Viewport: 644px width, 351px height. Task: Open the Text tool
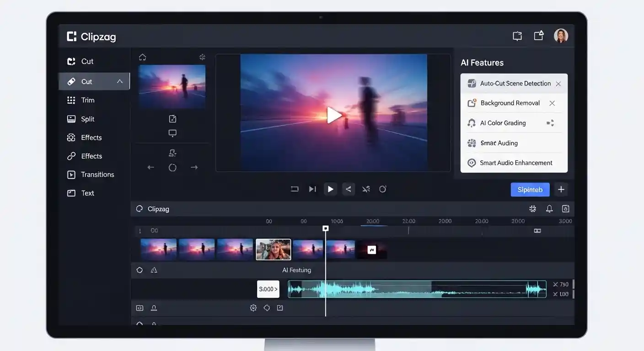tap(86, 193)
